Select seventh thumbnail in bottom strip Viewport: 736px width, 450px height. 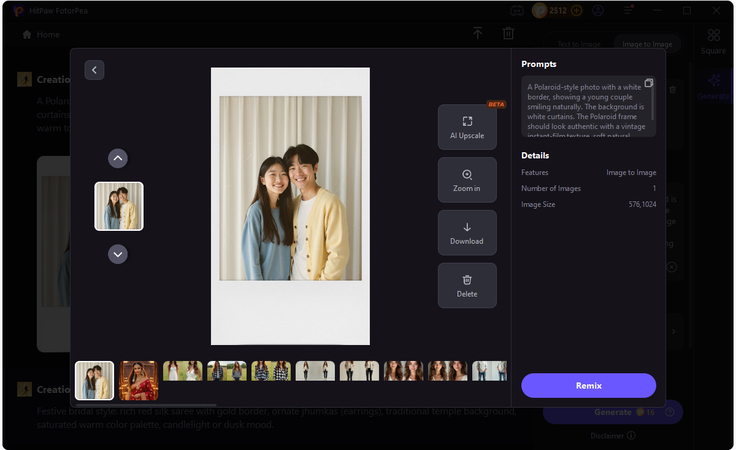coord(359,371)
